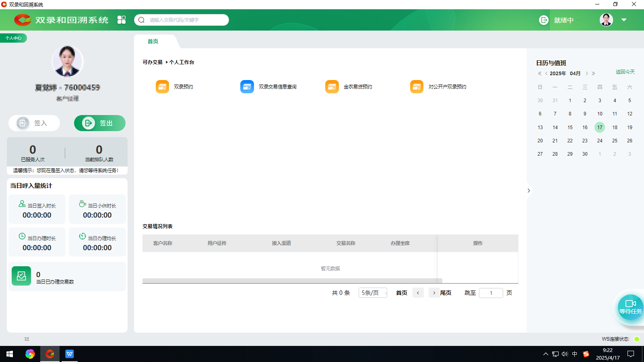This screenshot has height=362, width=644.
Task: Click the 等待任务 video camera button
Action: [630, 306]
